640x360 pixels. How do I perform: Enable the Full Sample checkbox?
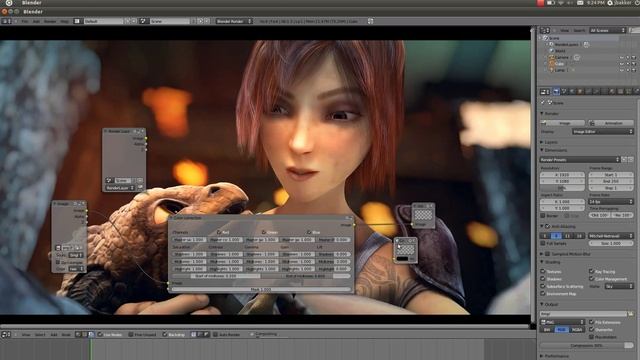543,243
